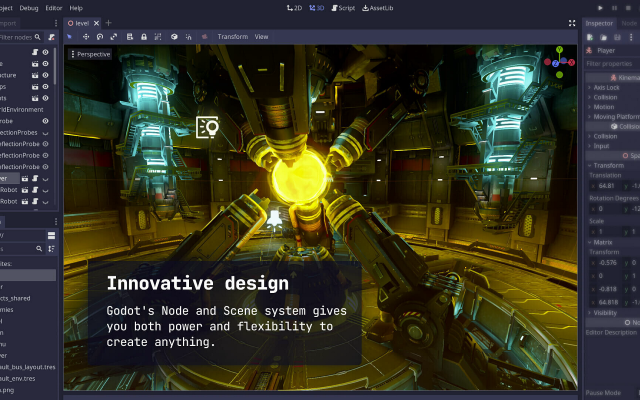This screenshot has width=640, height=400.
Task: Switch to the 2D workspace
Action: pos(294,8)
